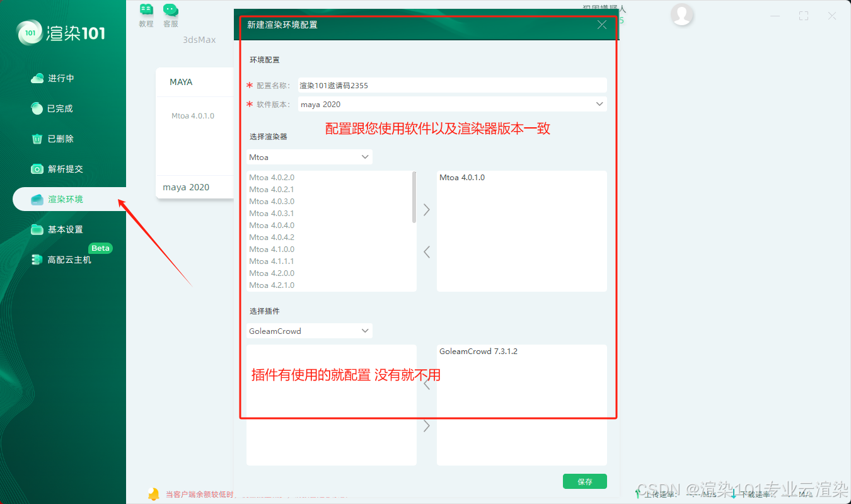Open the GoleamCrowd plugin dropdown
Image resolution: width=851 pixels, height=504 pixels.
(310, 331)
